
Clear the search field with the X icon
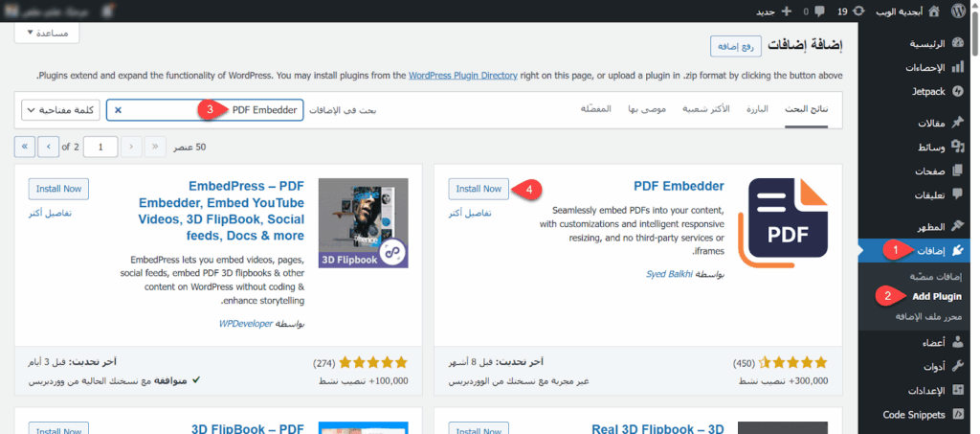[118, 110]
